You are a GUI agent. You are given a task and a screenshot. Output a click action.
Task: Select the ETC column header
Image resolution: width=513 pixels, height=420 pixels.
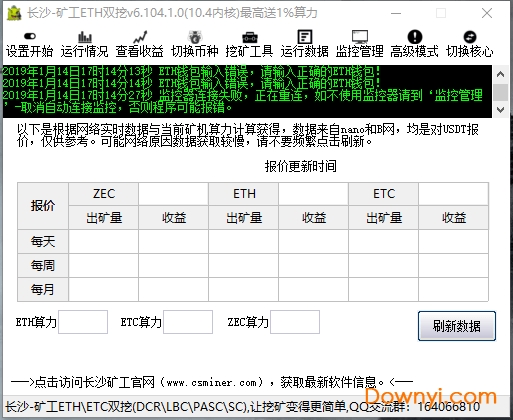pyautogui.click(x=384, y=194)
